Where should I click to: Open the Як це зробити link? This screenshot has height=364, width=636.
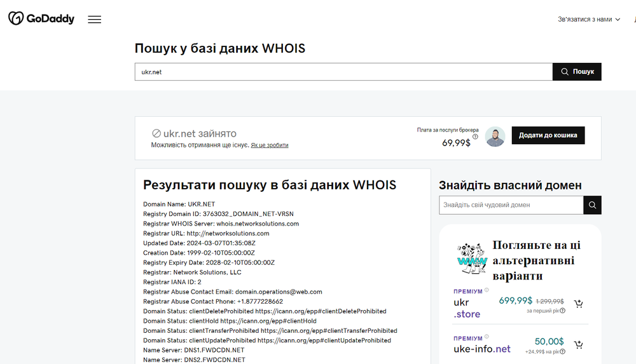coord(269,145)
